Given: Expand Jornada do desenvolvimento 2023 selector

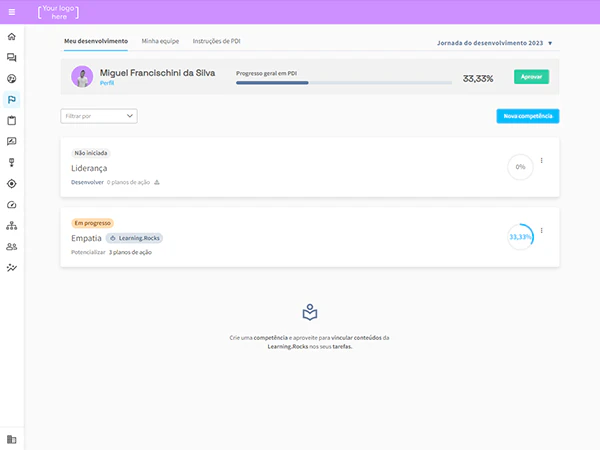Looking at the screenshot, I should [x=495, y=44].
